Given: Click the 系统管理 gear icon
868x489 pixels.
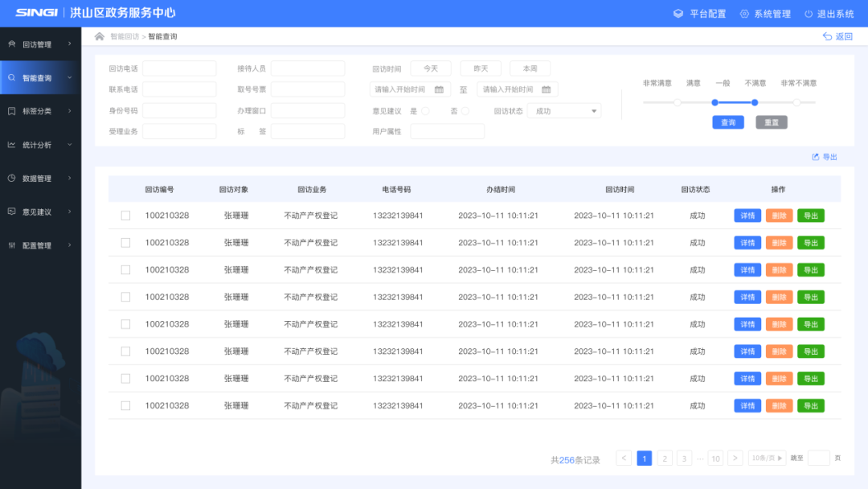Looking at the screenshot, I should 744,14.
